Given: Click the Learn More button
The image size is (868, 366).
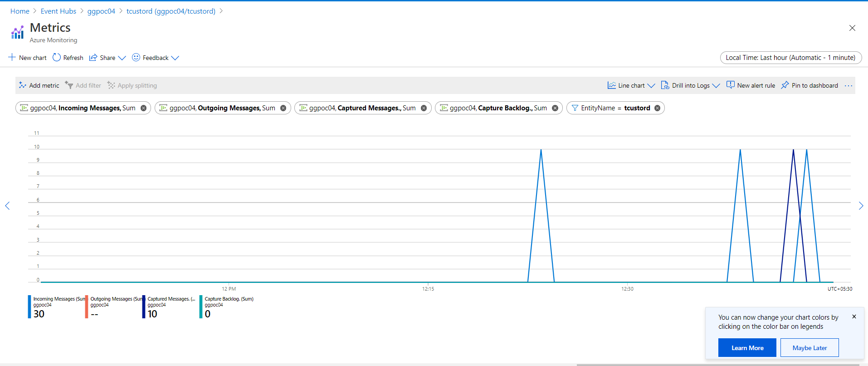Looking at the screenshot, I should pyautogui.click(x=747, y=348).
